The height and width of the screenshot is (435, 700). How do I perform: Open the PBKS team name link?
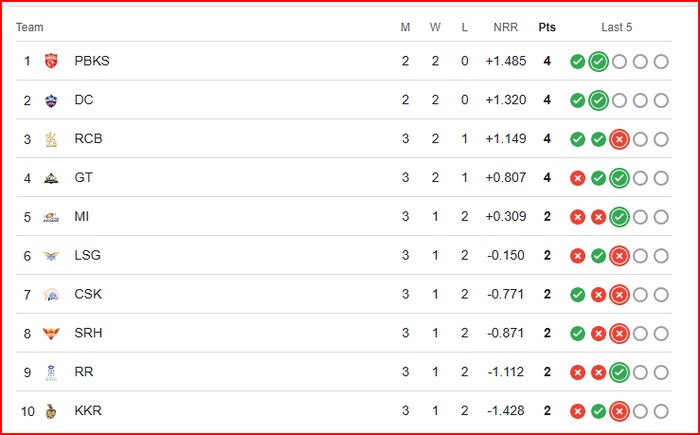point(92,61)
